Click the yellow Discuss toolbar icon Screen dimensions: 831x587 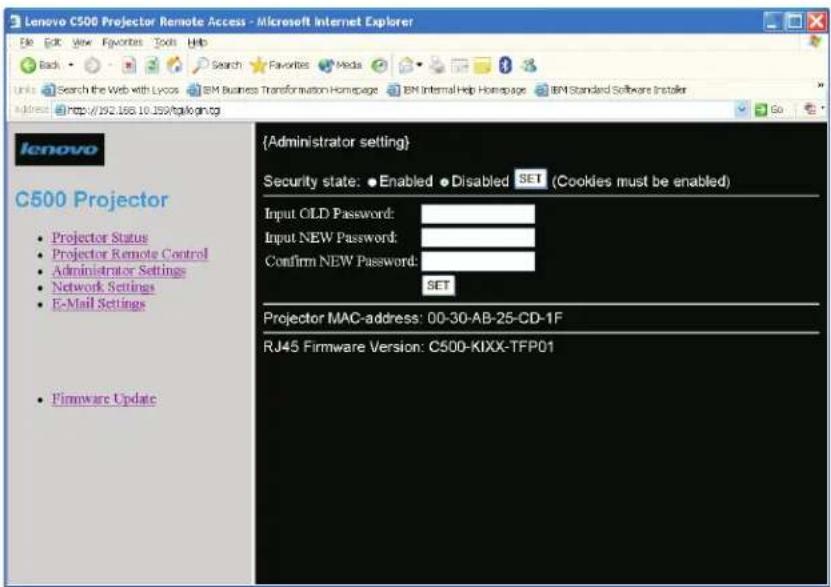pos(482,65)
